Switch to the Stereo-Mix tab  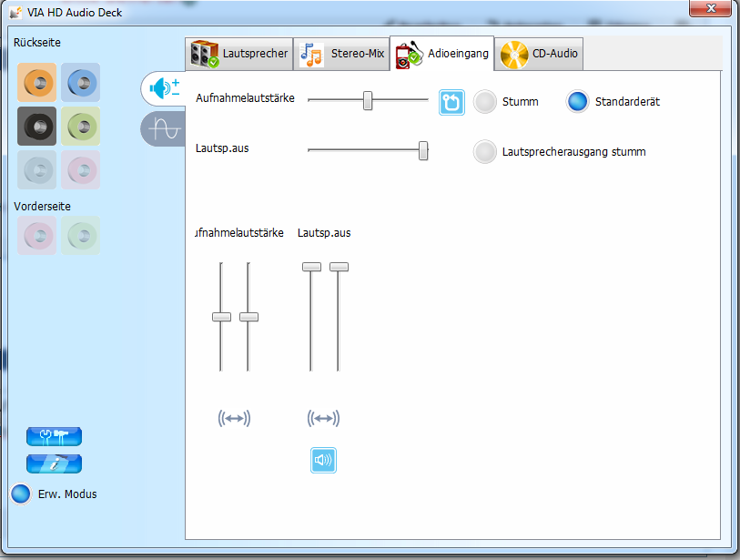click(341, 54)
